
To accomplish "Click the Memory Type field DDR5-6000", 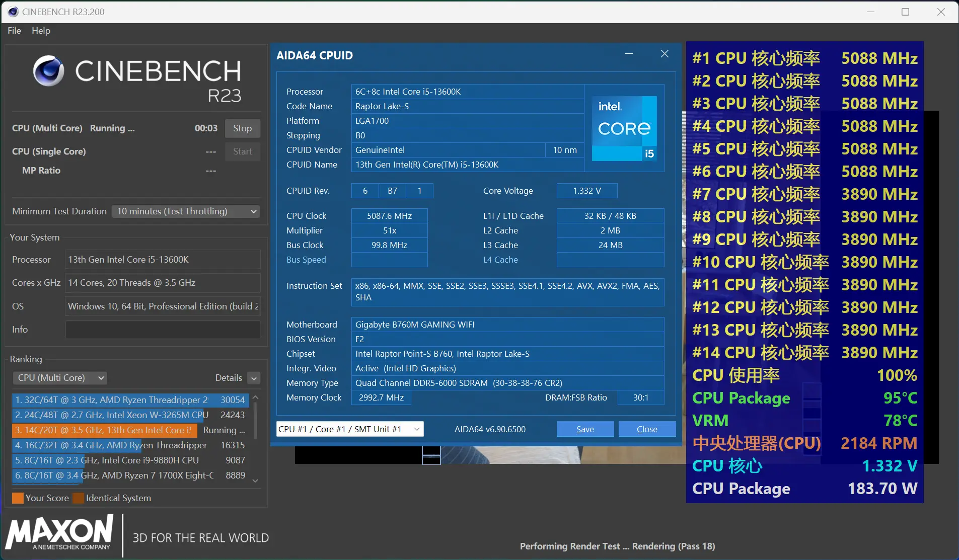I will 507,383.
